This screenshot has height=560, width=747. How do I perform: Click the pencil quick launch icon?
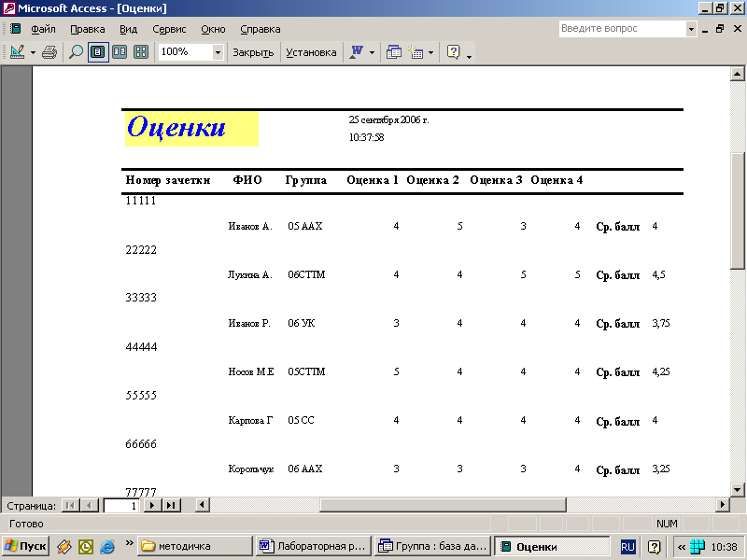click(x=63, y=546)
